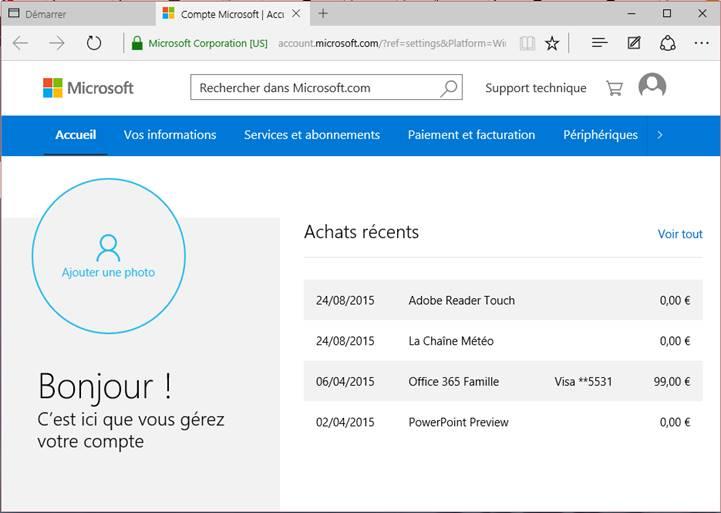
Task: Open the Hub three-lines icon
Action: click(600, 43)
